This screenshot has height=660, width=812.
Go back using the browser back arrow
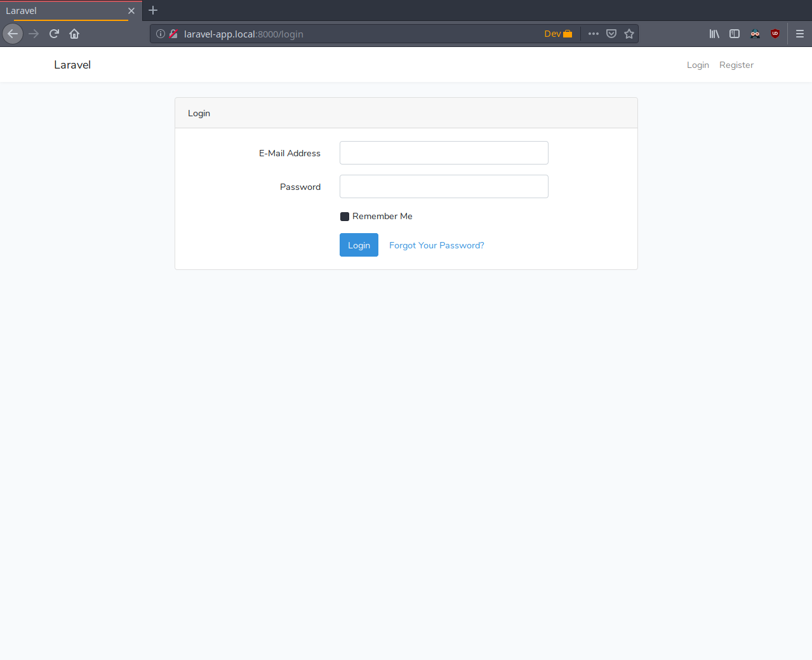13,34
